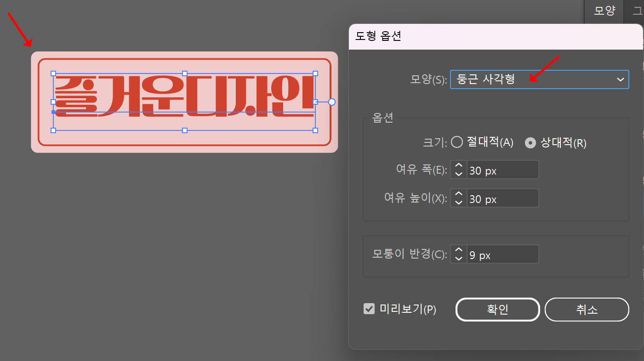This screenshot has height=361, width=644.
Task: Select the 즐거운디자인 text object
Action: [x=184, y=101]
